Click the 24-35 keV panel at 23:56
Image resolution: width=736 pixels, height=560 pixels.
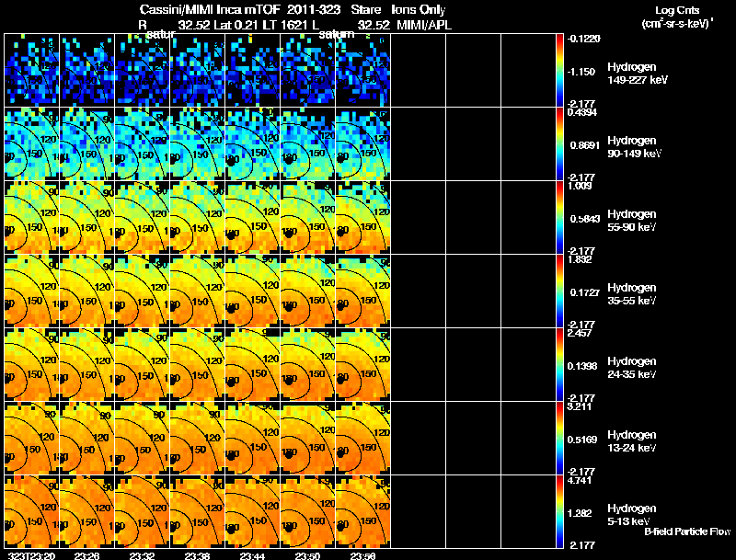coord(362,365)
